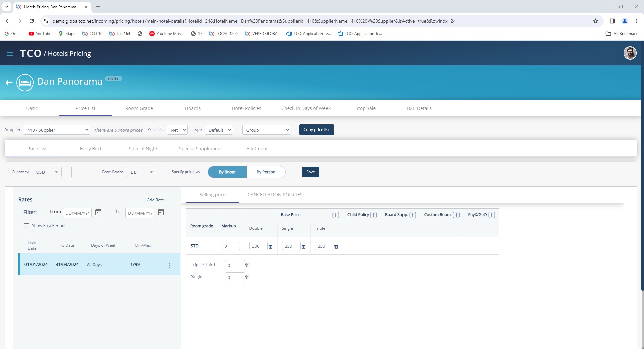
Task: Switch to the Special Nights sub-tab
Action: click(x=144, y=149)
